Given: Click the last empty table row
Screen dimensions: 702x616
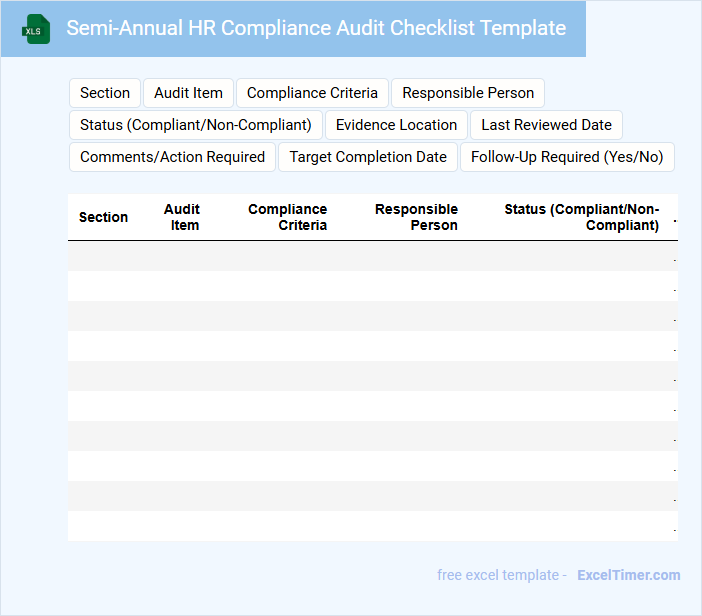Looking at the screenshot, I should pyautogui.click(x=372, y=526).
